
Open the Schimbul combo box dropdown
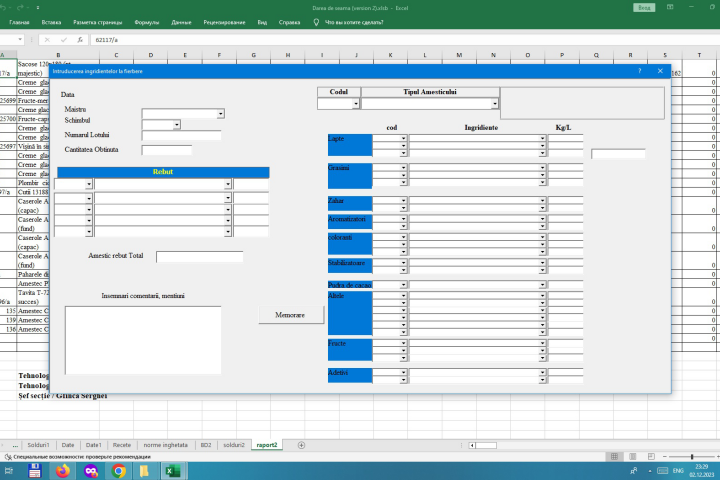tap(177, 124)
